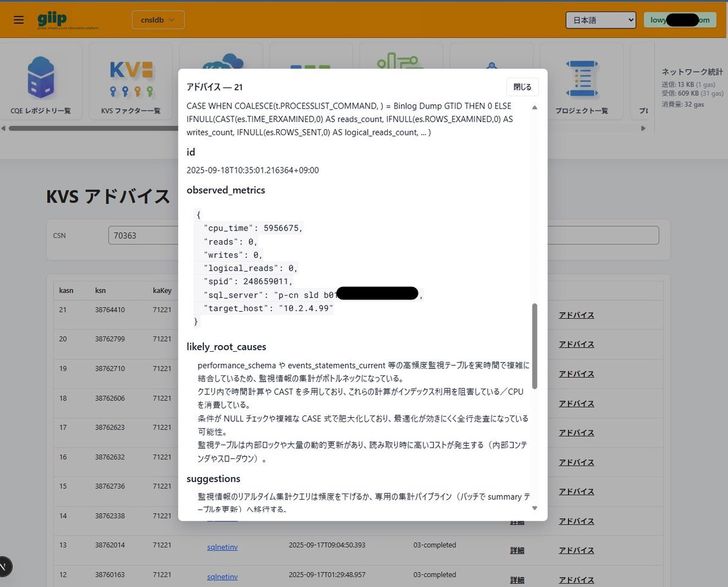Screen dimensions: 728x587
Task: Open アドバイス link for row 21
Action: 576,315
